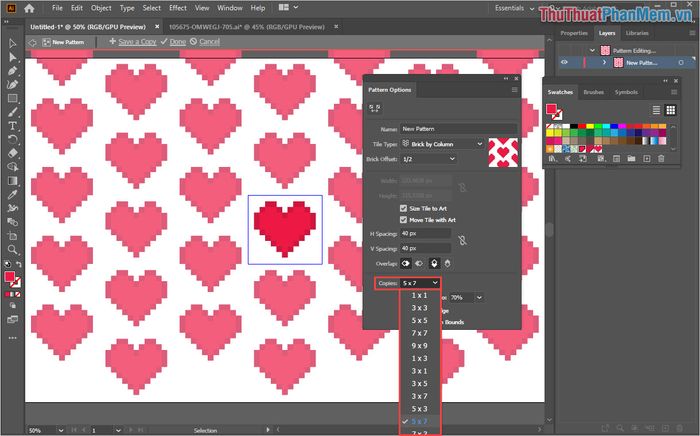Switch Swatches panel to list view
The width and height of the screenshot is (700, 436).
[656, 110]
